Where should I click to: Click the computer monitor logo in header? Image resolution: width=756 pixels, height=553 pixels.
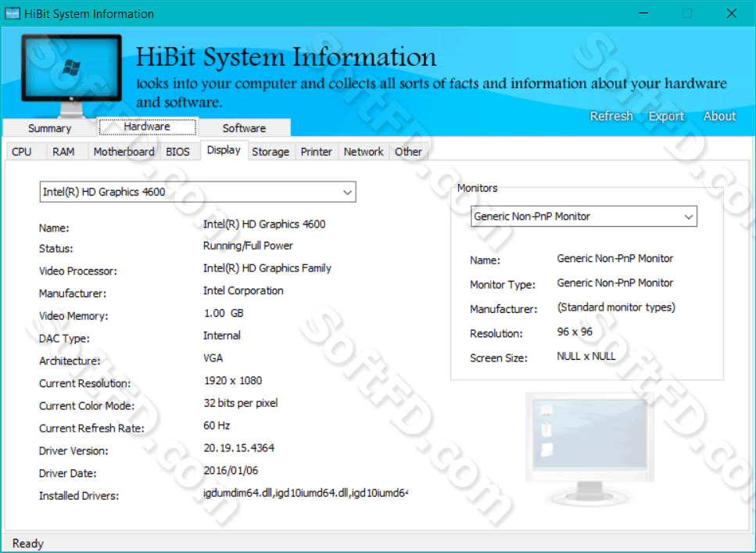point(71,75)
